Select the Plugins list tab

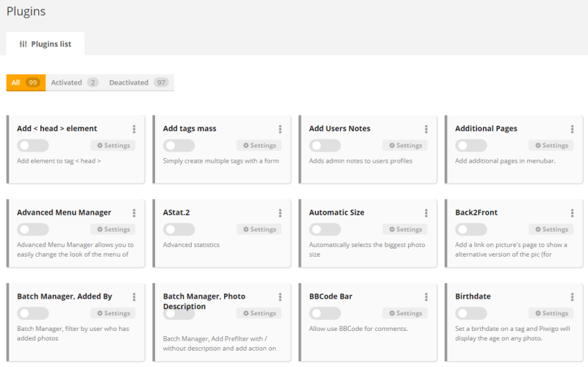(45, 43)
